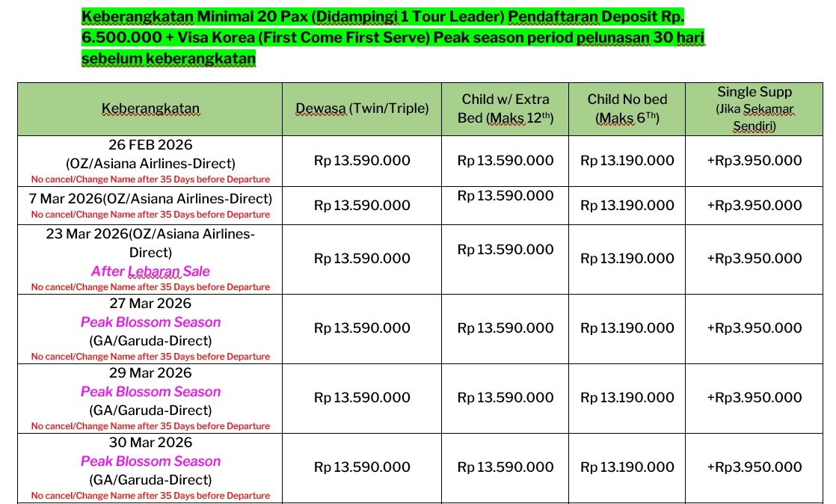This screenshot has width=836, height=504.
Task: Select the 30 Mar 2026 departure date
Action: pos(150,443)
